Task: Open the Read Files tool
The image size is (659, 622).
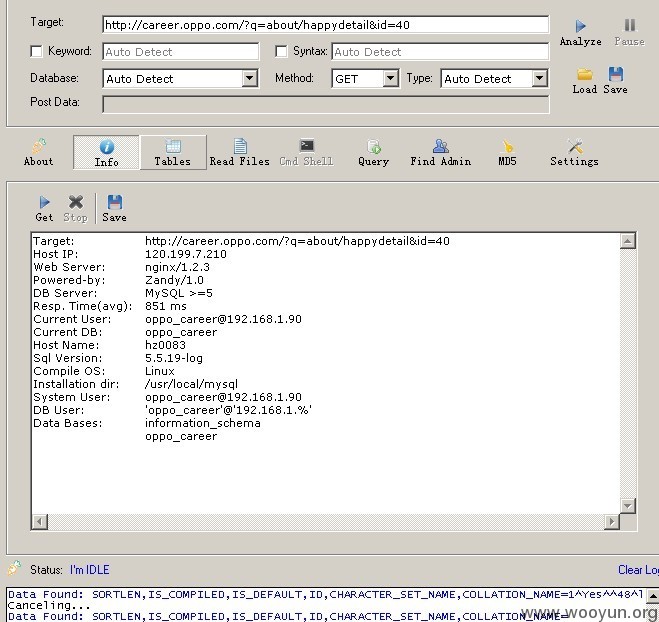Action: (x=240, y=153)
